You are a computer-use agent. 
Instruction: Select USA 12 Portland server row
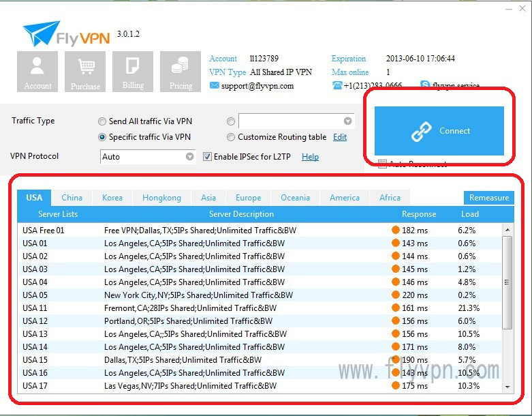(x=260, y=321)
